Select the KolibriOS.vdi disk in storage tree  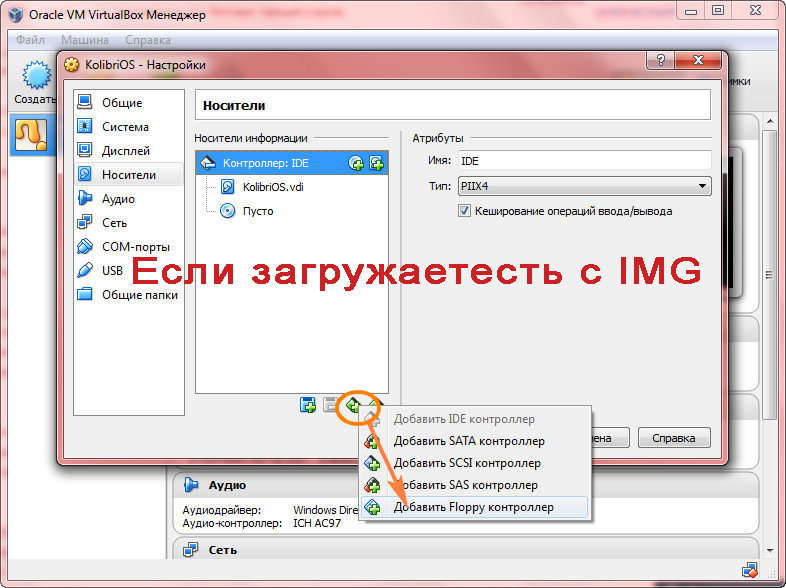(271, 187)
